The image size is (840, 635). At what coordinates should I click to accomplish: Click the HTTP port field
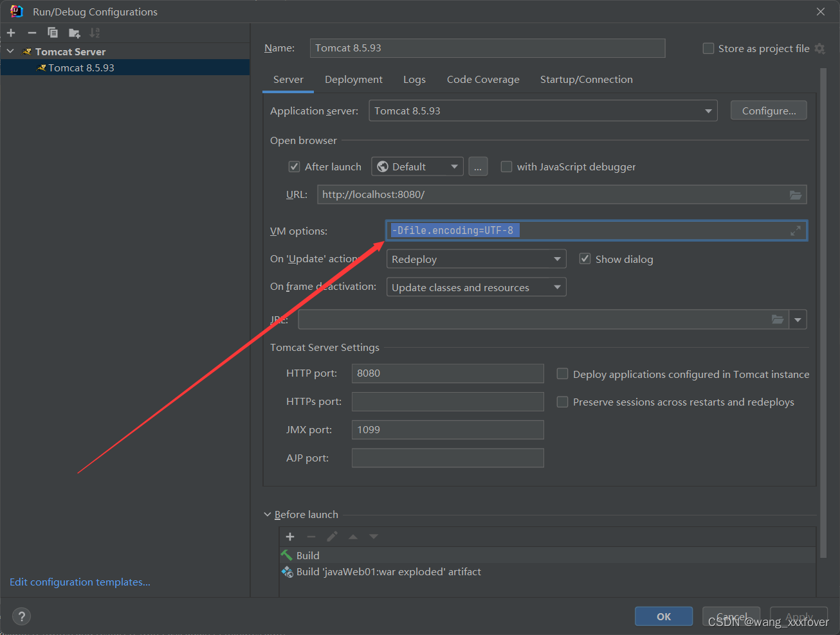[448, 373]
